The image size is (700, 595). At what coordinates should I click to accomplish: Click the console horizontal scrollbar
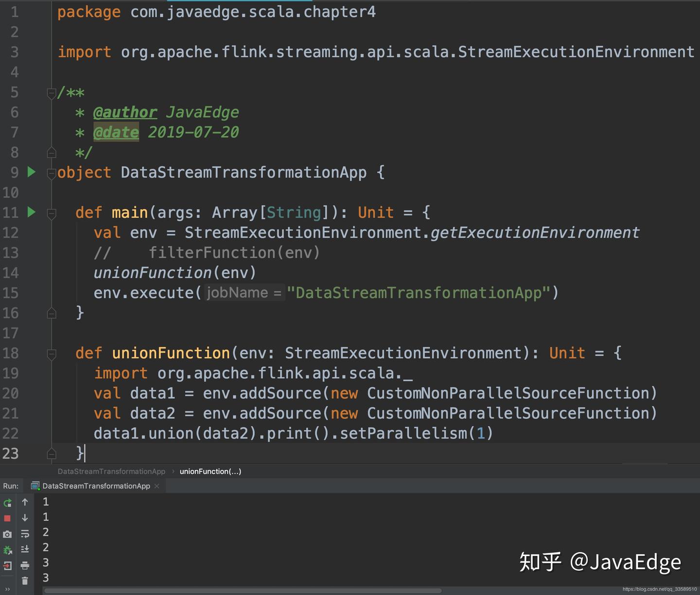[x=243, y=591]
